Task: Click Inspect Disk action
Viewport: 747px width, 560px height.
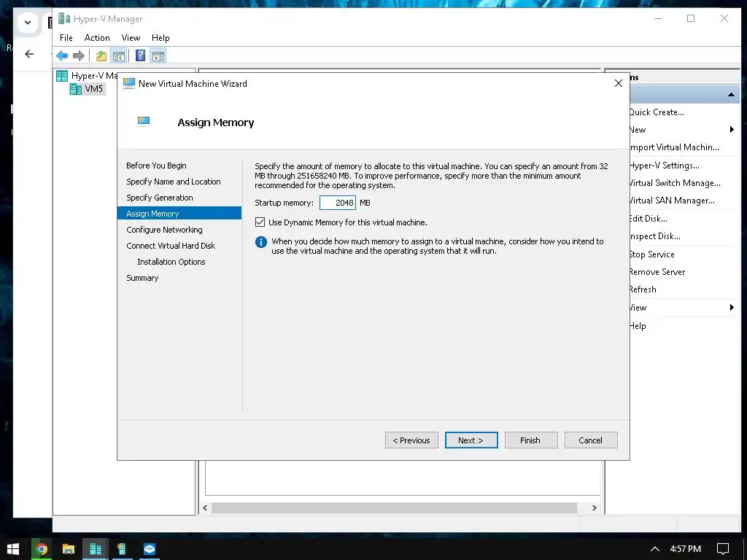Action: coord(655,236)
